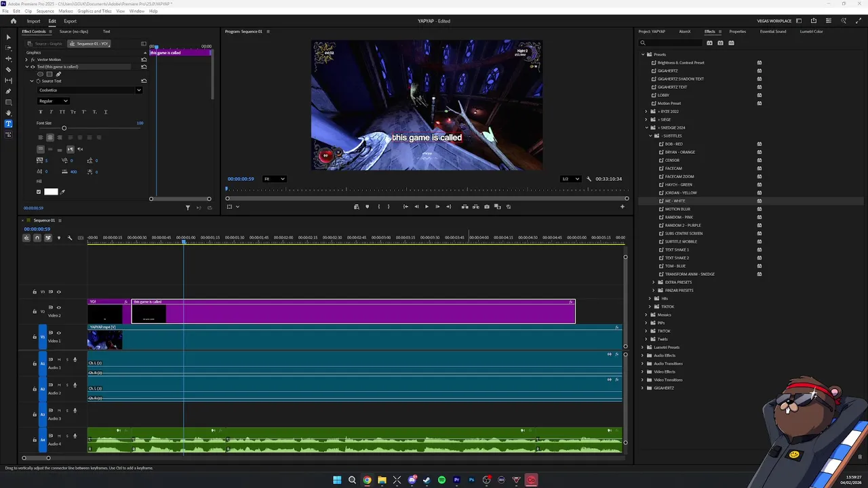
Task: Solo Audio 2 track
Action: (x=66, y=385)
